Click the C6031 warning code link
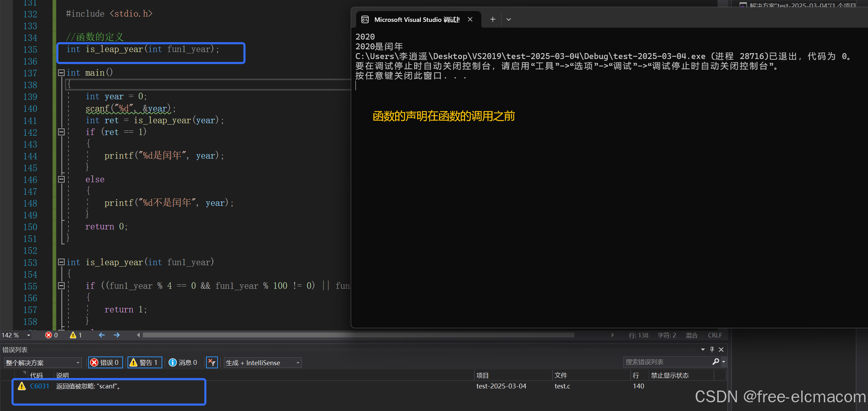The width and height of the screenshot is (868, 411). tap(39, 386)
